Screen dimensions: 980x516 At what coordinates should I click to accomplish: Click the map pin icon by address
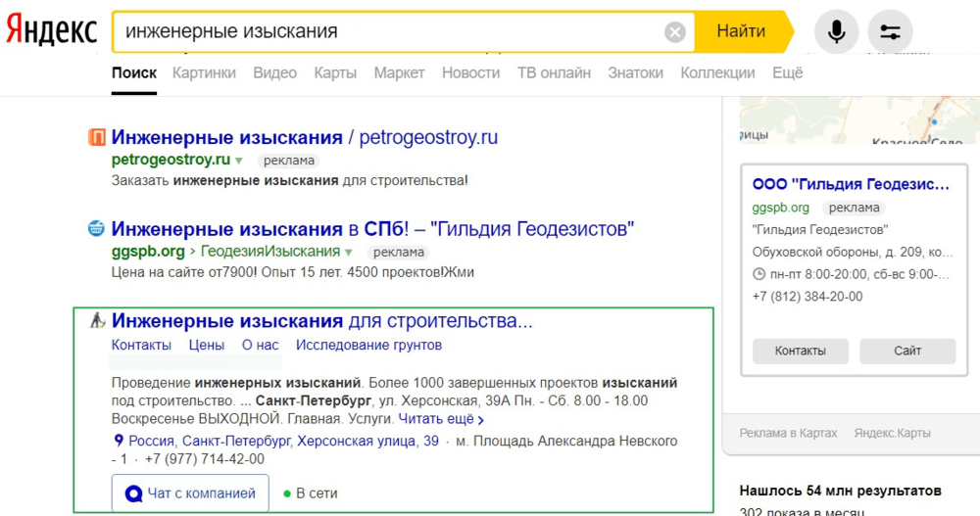(119, 441)
